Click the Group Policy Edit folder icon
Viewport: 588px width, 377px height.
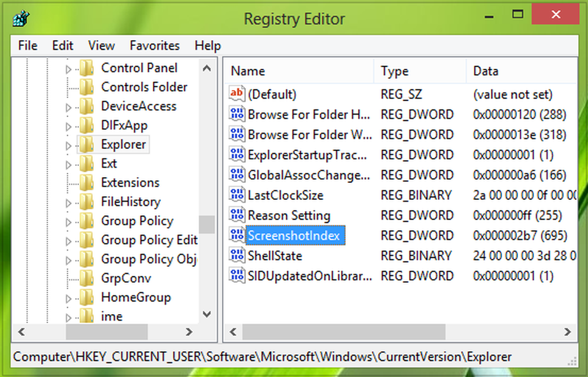(87, 240)
